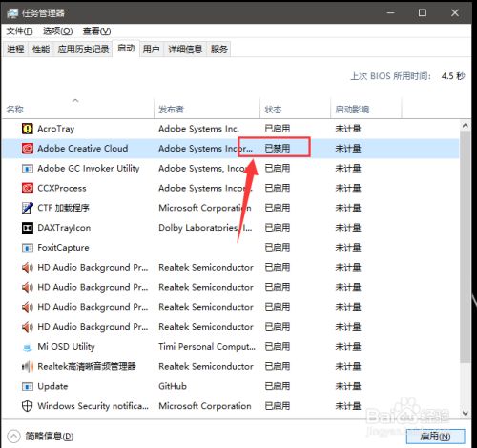Switch to the 用户 tab
The width and height of the screenshot is (477, 448).
(x=151, y=50)
